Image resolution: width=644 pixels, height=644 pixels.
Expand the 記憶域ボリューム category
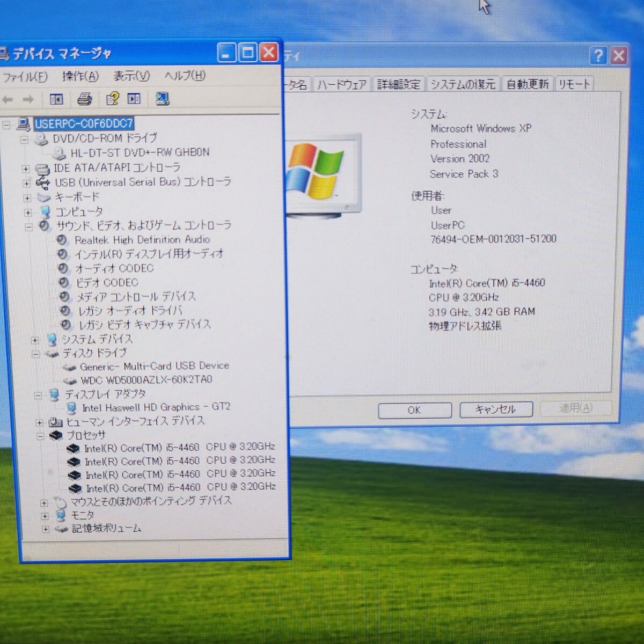46,529
